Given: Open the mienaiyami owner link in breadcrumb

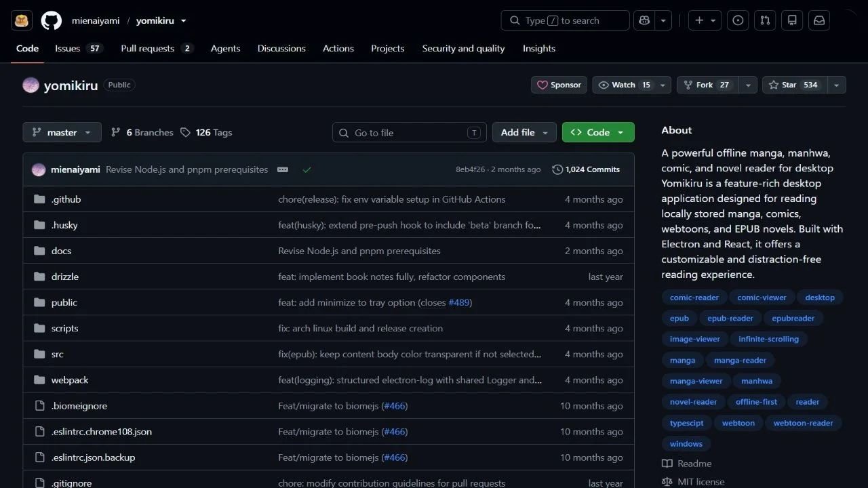Looking at the screenshot, I should 96,21.
